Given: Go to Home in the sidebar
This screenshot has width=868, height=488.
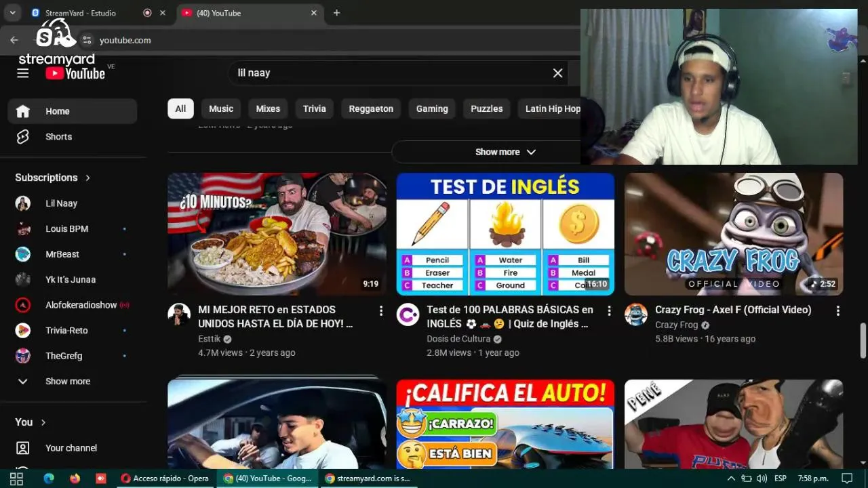Looking at the screenshot, I should [73, 111].
